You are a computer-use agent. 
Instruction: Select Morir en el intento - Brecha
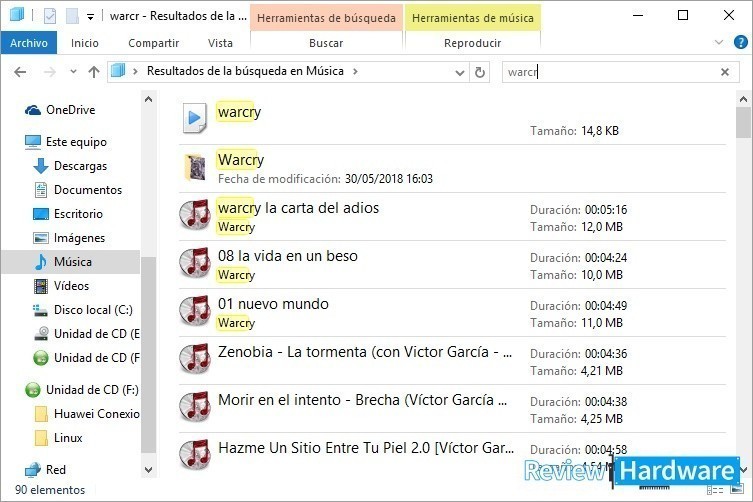pyautogui.click(x=452, y=409)
